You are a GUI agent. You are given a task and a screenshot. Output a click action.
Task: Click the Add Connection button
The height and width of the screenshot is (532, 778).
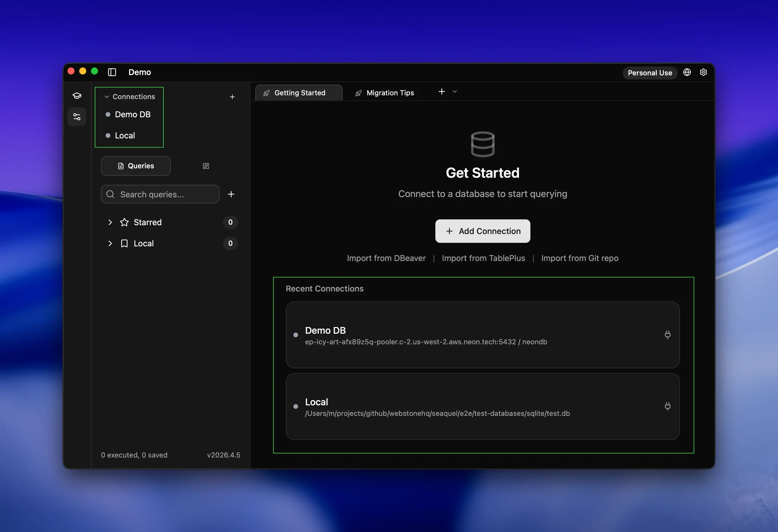[482, 231]
